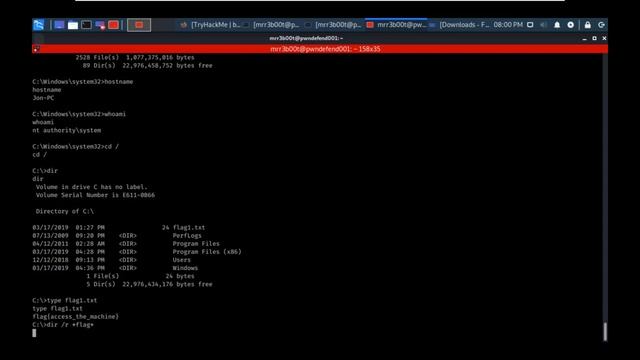Open the Kali applications menu icon

point(39,25)
